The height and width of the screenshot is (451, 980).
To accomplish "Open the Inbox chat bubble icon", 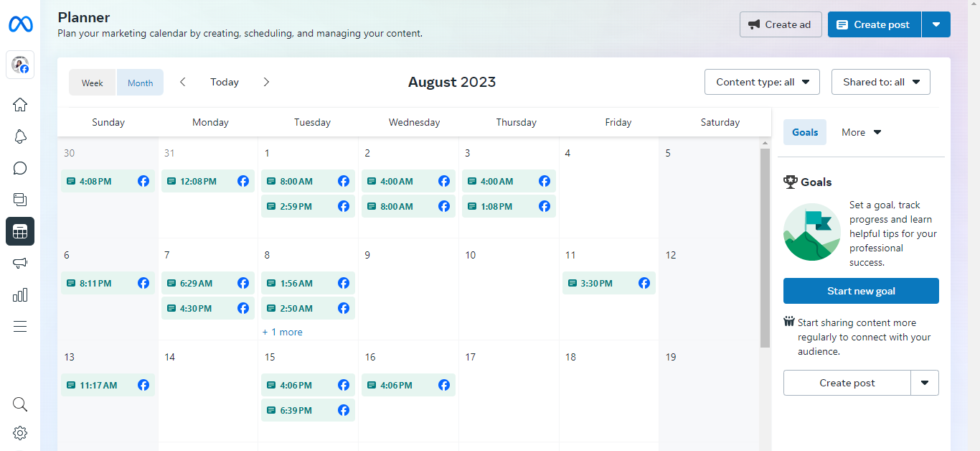I will point(20,168).
